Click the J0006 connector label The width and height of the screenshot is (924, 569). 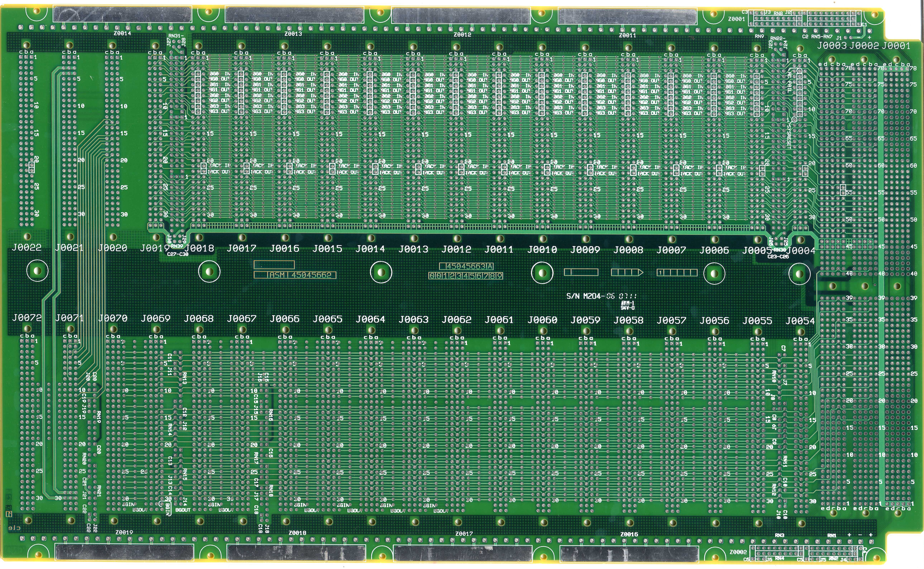pos(714,250)
